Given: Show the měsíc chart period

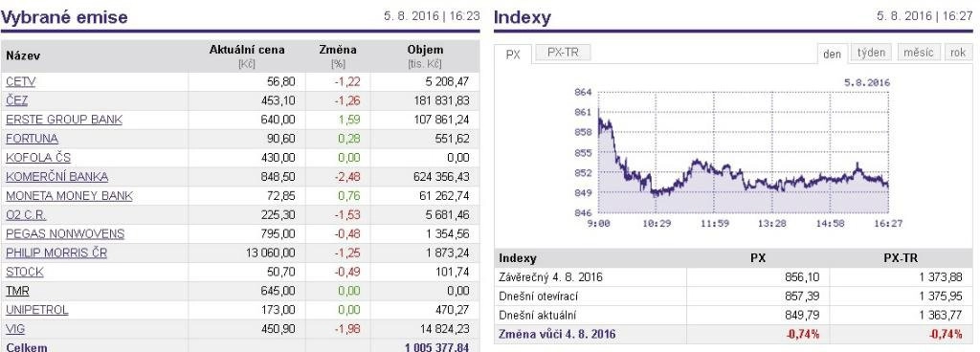Looking at the screenshot, I should click(x=919, y=53).
